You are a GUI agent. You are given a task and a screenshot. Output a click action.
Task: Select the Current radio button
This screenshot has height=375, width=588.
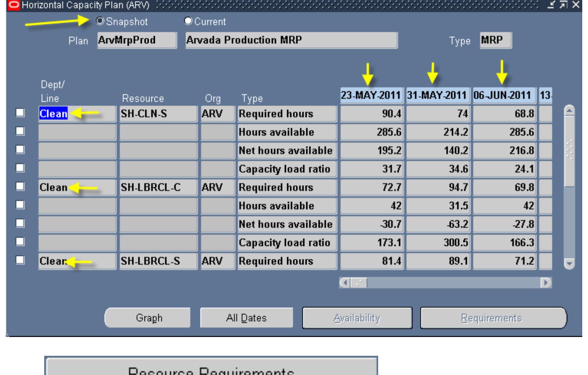(188, 22)
